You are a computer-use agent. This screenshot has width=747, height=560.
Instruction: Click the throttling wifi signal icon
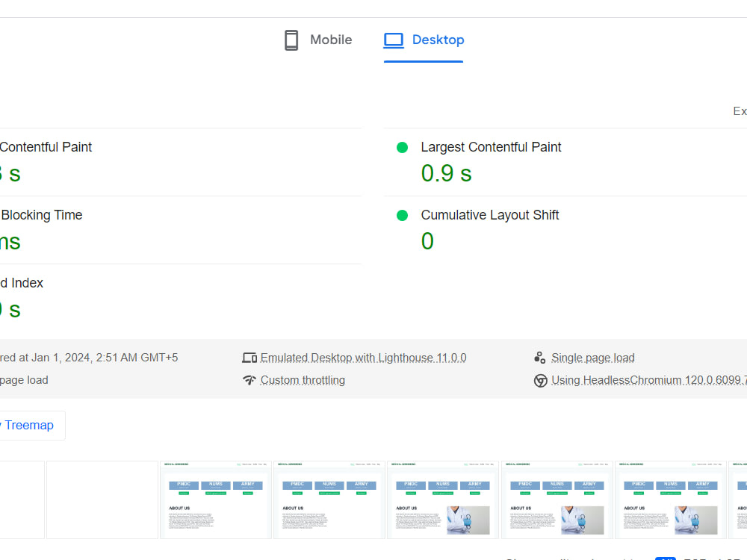249,380
